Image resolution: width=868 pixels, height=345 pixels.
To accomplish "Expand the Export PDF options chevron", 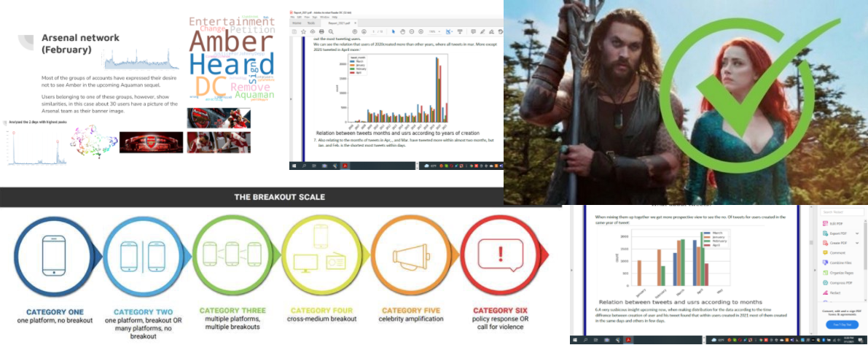I will 857,233.
